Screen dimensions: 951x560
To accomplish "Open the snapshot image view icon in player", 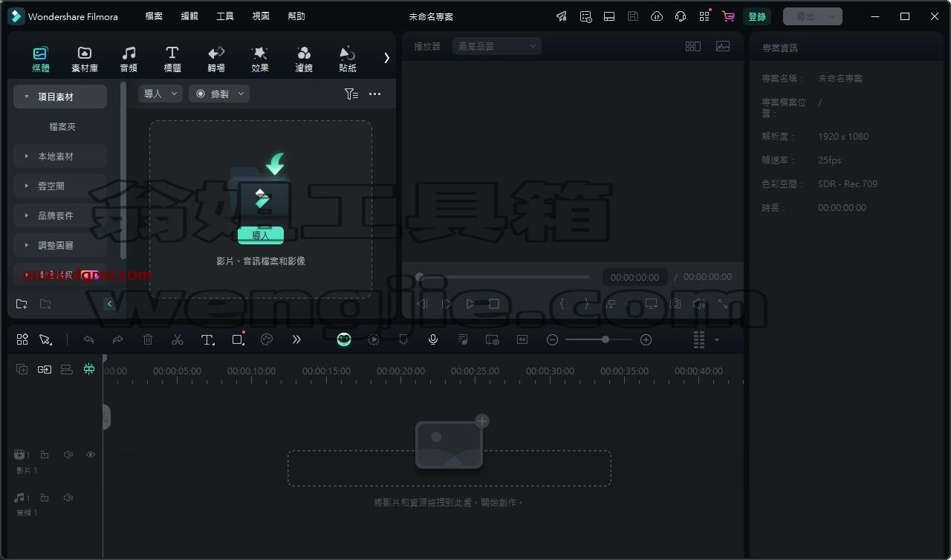I will pos(723,46).
